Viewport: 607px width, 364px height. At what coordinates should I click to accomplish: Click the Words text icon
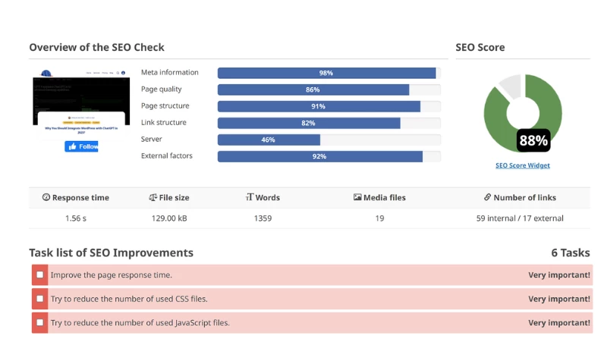point(250,198)
